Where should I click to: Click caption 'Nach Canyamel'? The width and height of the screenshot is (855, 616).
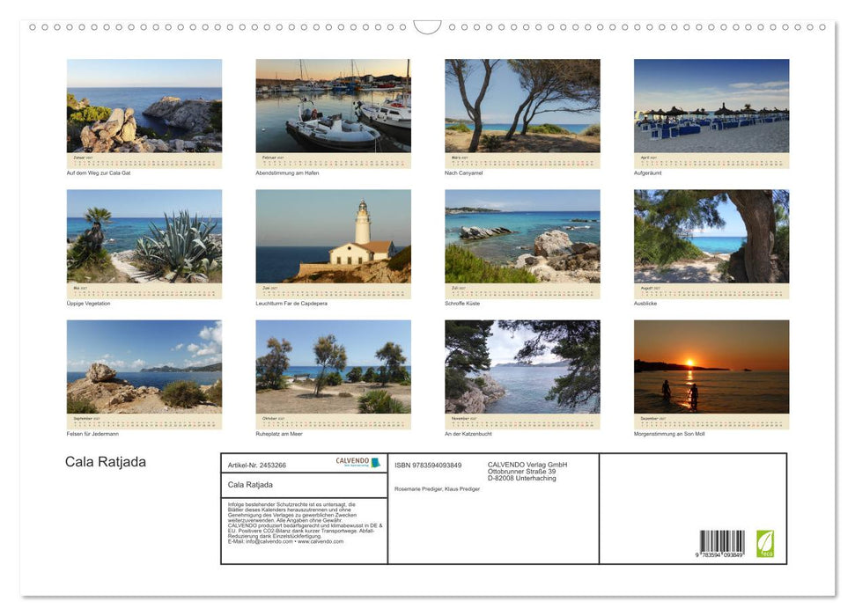(x=464, y=173)
